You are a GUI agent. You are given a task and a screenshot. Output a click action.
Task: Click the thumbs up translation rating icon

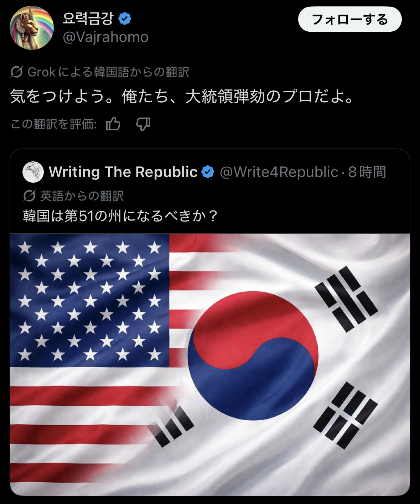113,124
